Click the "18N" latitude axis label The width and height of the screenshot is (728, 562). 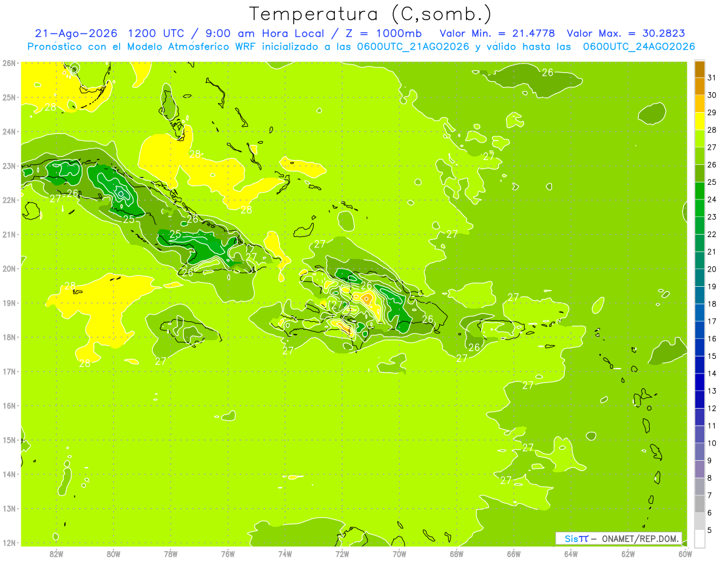click(9, 337)
